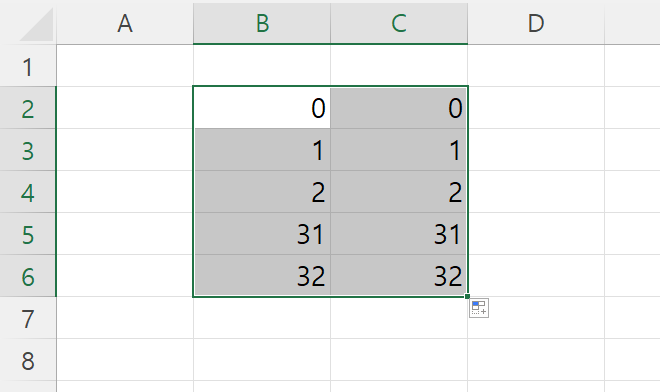
Task: Select column D header
Action: pyautogui.click(x=536, y=23)
